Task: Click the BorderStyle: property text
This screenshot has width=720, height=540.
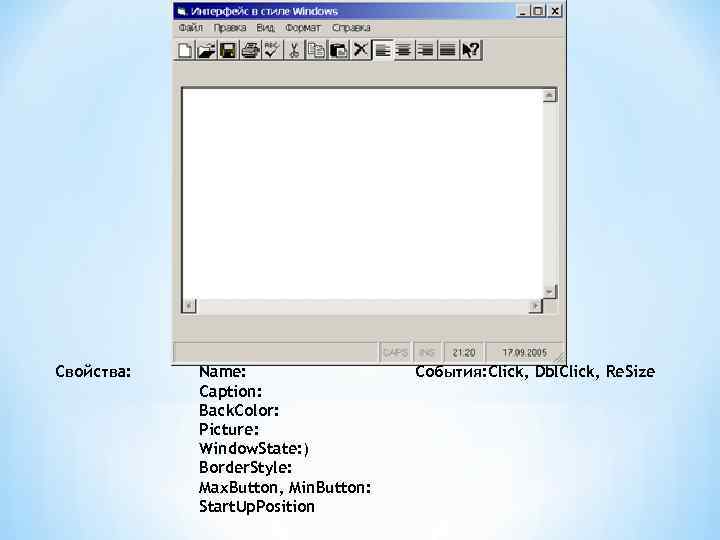Action: point(245,468)
